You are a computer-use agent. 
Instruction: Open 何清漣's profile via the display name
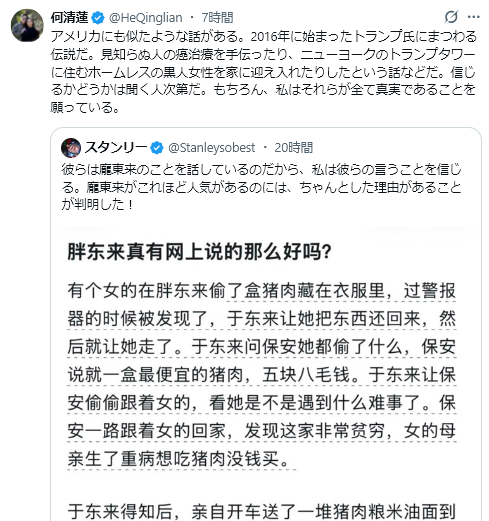(x=69, y=18)
